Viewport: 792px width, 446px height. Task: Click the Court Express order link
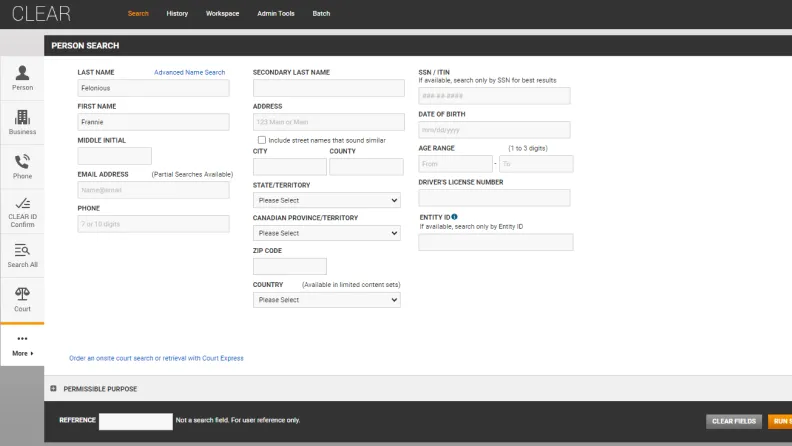156,358
